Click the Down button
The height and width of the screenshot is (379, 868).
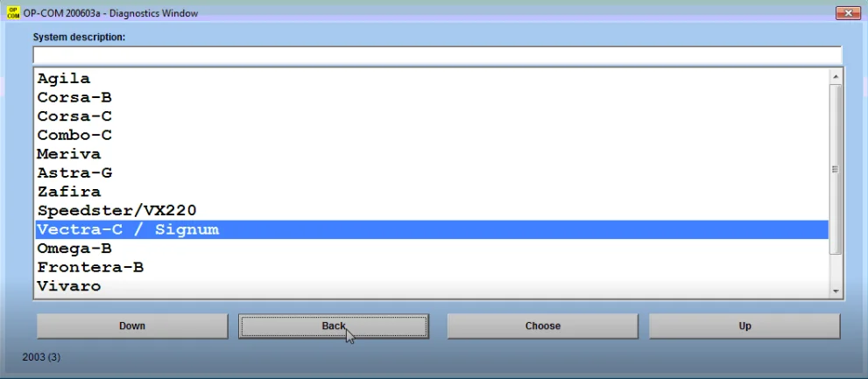(x=132, y=326)
